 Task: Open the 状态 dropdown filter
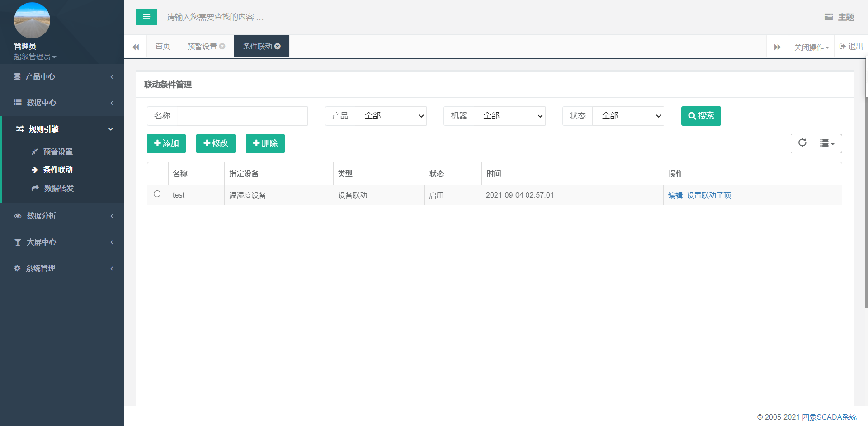point(627,116)
